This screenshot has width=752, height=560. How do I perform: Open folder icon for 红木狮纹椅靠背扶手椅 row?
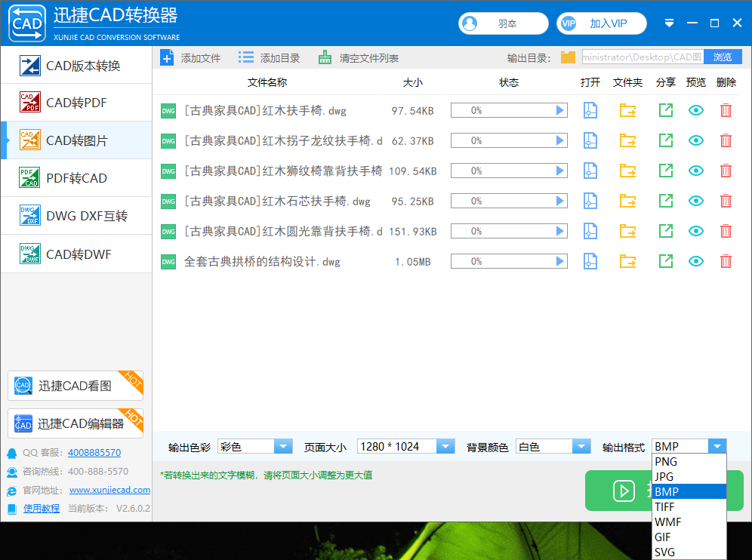click(627, 171)
